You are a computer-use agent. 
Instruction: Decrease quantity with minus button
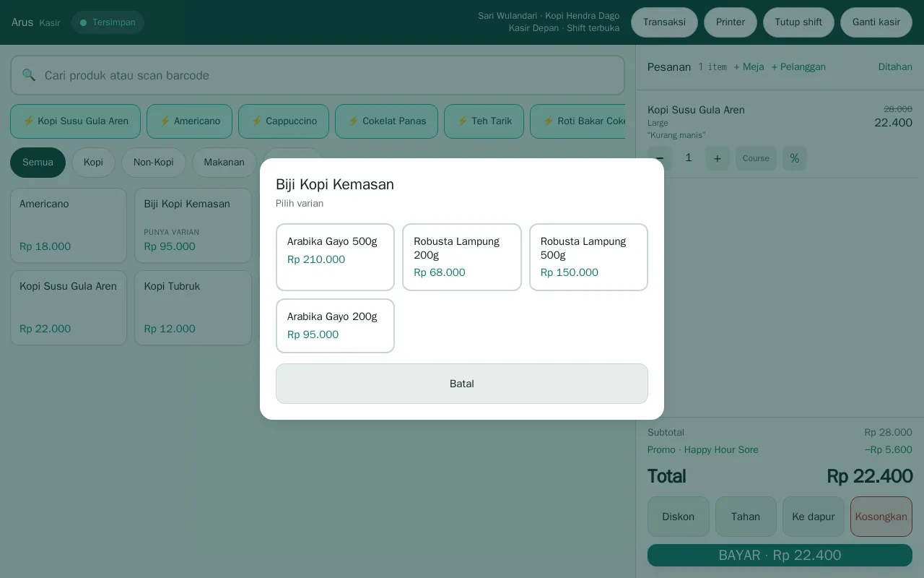click(660, 158)
